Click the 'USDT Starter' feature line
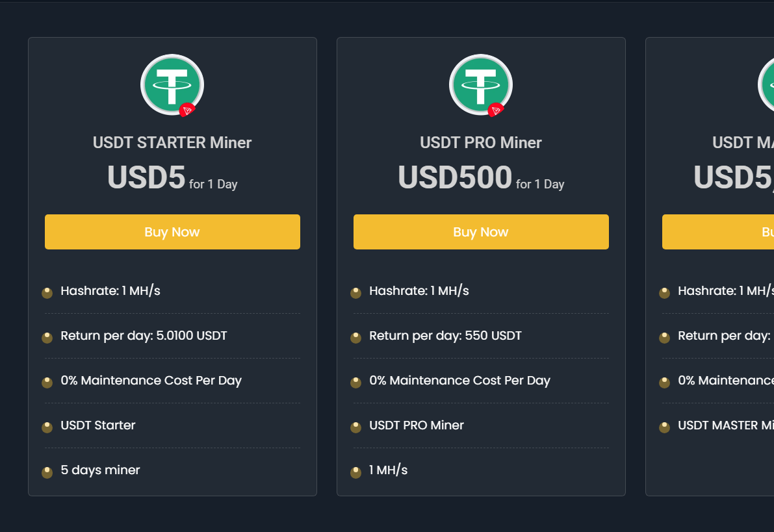 [x=98, y=425]
